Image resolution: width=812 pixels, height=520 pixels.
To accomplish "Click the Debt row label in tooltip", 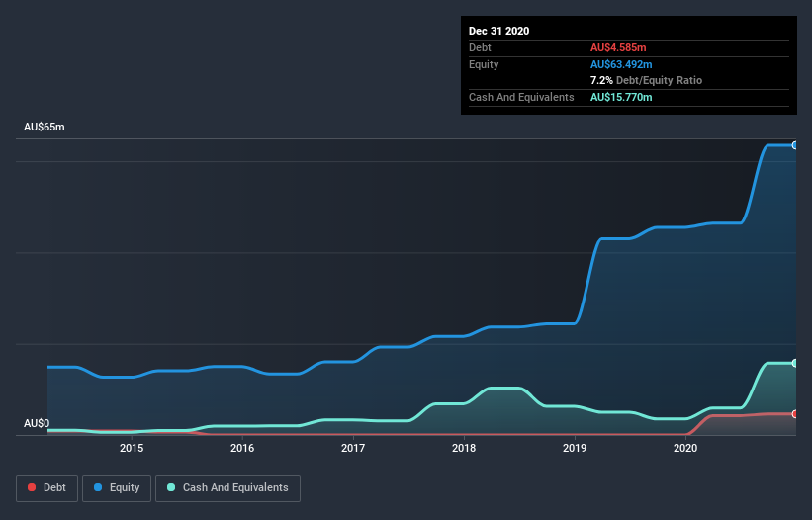I will (480, 47).
